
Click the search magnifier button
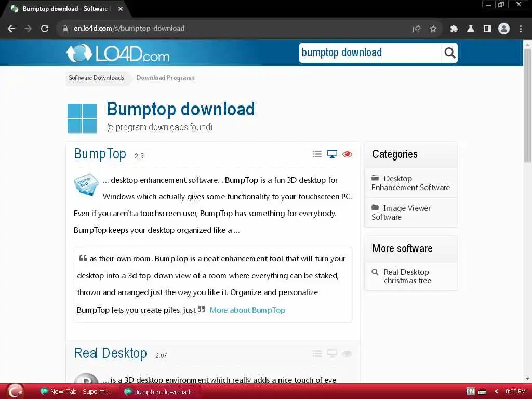click(x=449, y=53)
